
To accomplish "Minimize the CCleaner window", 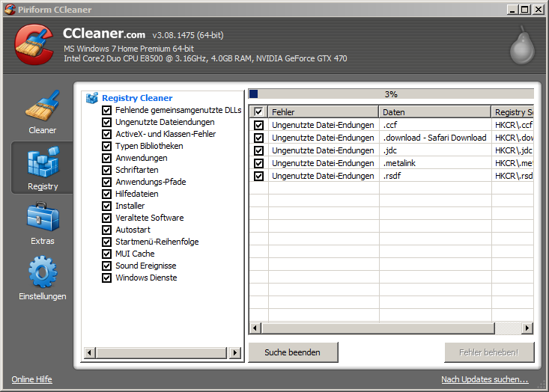I will pos(512,10).
